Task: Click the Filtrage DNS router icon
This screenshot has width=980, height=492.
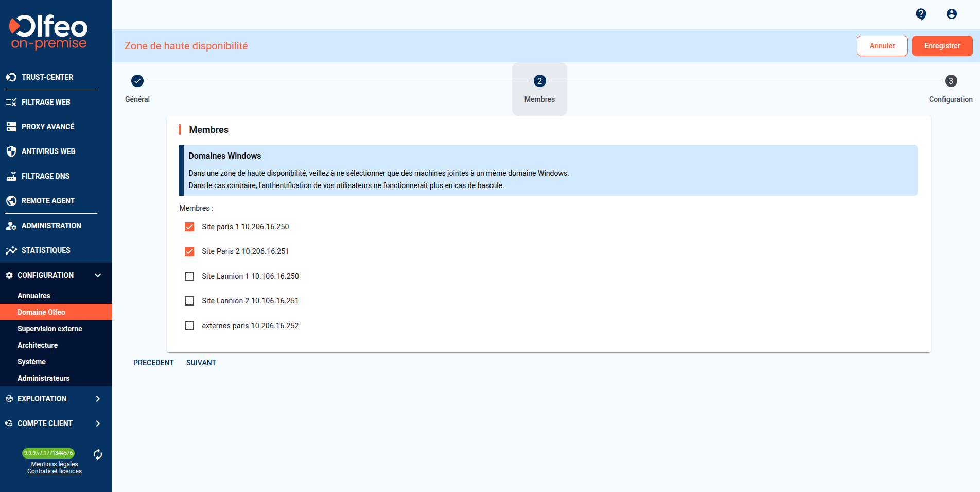Action: click(x=11, y=176)
